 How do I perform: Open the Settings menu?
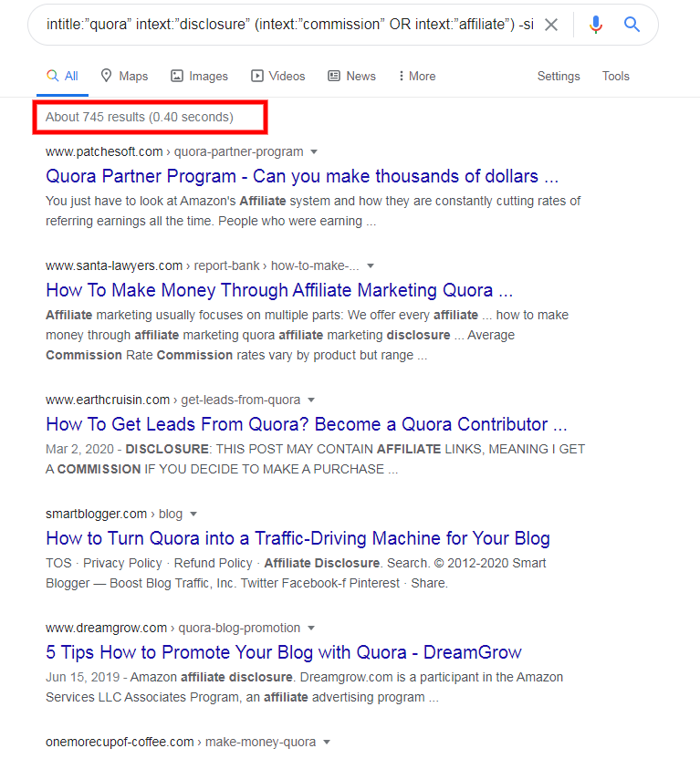pos(559,76)
